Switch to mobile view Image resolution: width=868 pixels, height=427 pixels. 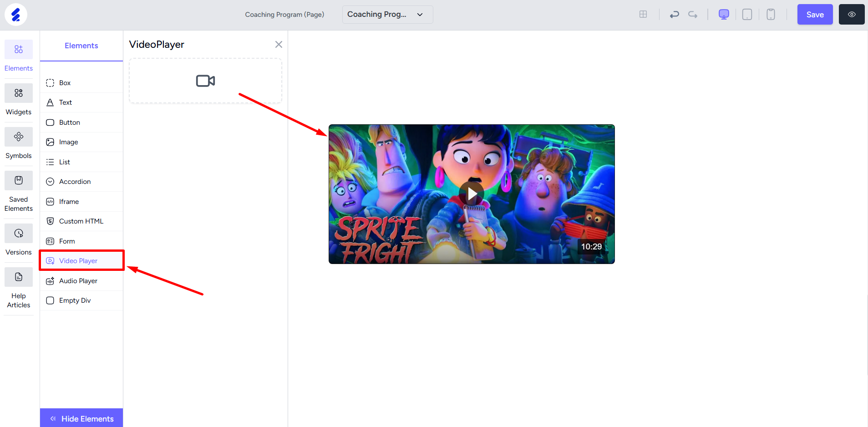pos(771,15)
